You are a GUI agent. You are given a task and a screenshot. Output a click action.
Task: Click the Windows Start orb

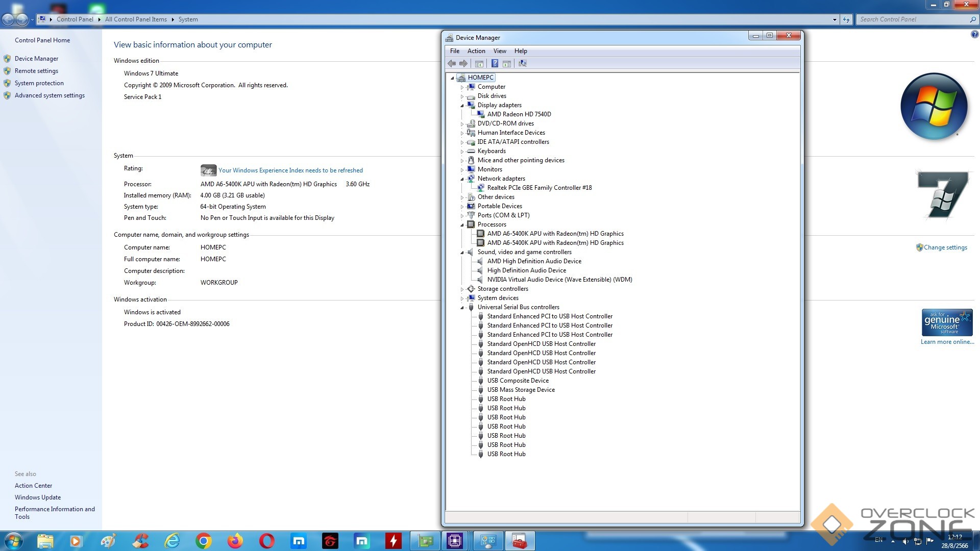point(14,541)
